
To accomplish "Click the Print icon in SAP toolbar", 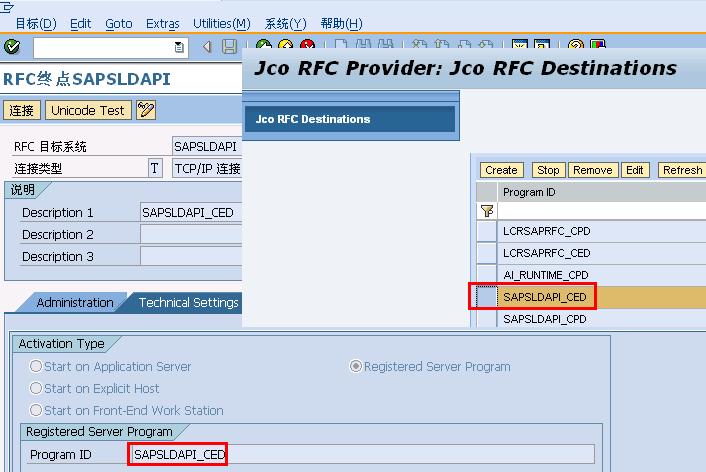I will click(341, 44).
